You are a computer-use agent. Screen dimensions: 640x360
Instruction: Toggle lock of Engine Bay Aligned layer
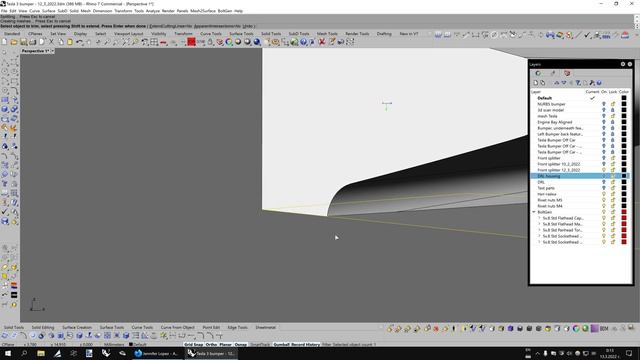point(613,122)
